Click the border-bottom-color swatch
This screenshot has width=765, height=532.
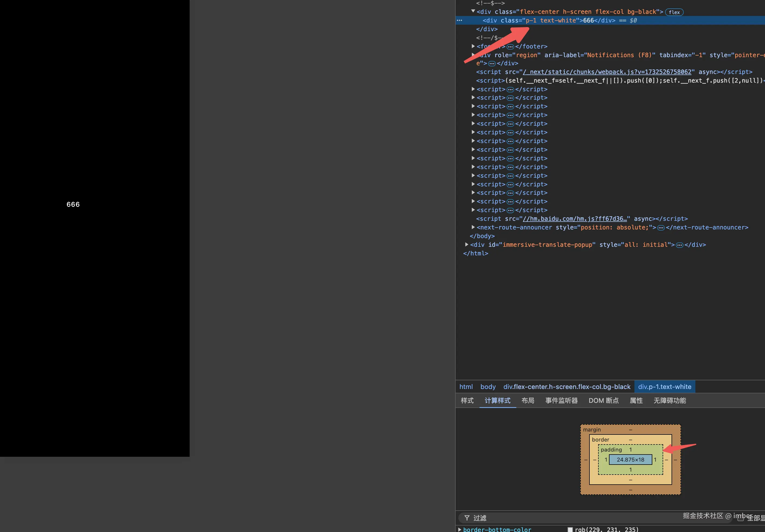(x=570, y=530)
